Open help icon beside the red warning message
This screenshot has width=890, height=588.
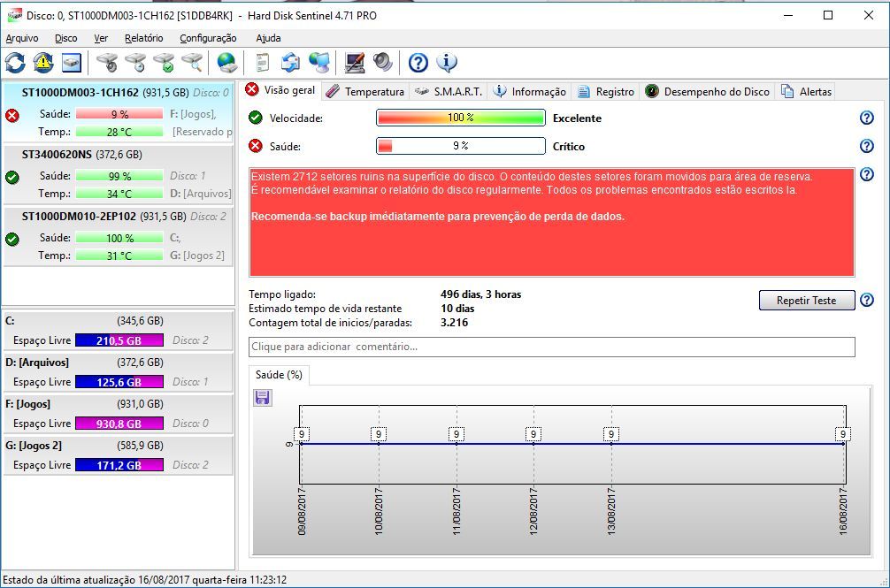(x=867, y=174)
